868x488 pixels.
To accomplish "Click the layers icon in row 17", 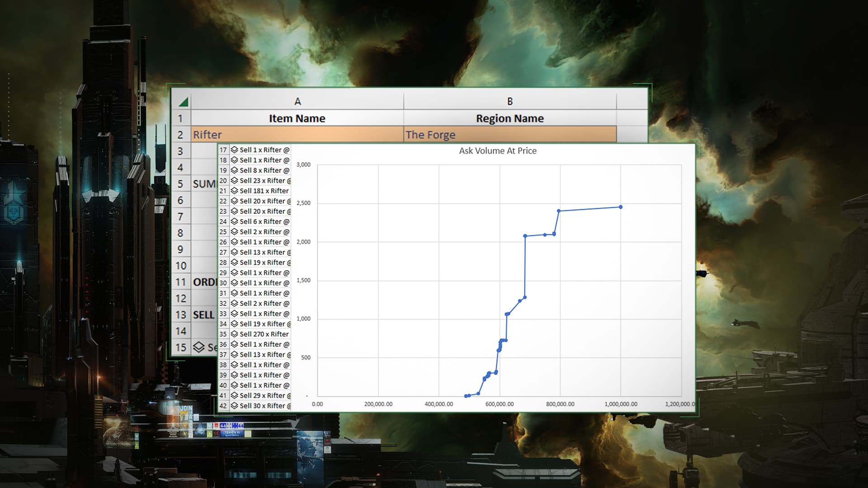I will click(x=234, y=150).
